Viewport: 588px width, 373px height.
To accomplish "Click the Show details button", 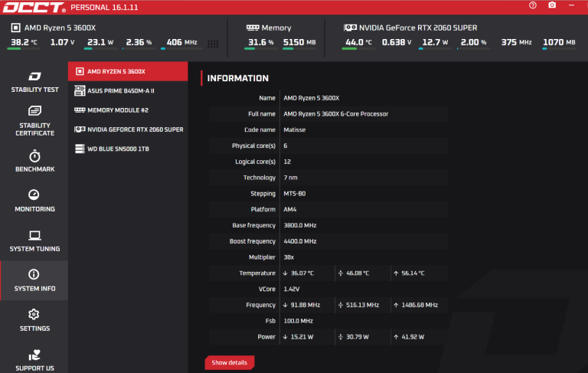I will pyautogui.click(x=230, y=362).
